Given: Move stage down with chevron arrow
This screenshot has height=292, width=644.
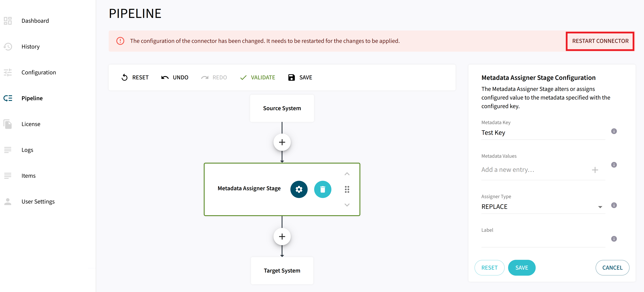Looking at the screenshot, I should click(347, 205).
